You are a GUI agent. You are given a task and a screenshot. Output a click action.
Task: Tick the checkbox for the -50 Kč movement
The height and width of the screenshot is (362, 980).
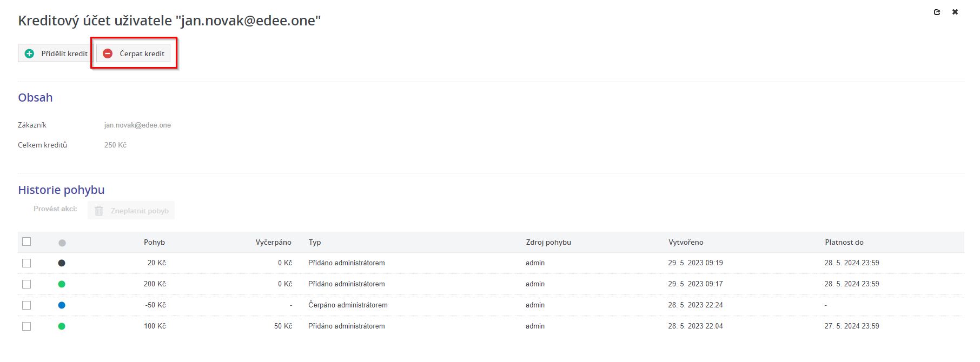[27, 305]
